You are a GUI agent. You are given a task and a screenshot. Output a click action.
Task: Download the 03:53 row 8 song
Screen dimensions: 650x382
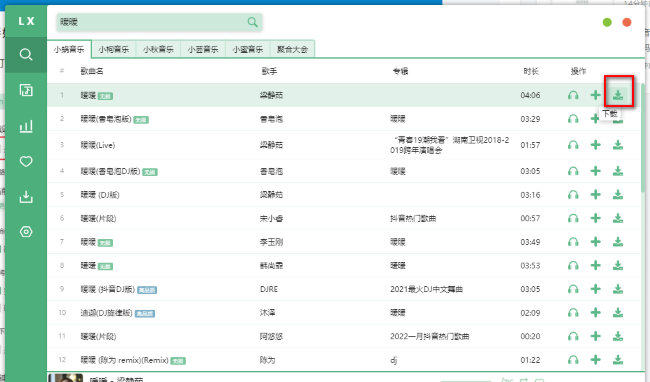point(618,266)
